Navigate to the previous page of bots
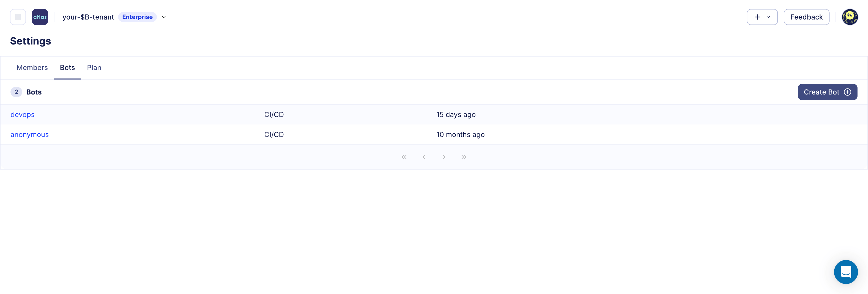 tap(424, 157)
